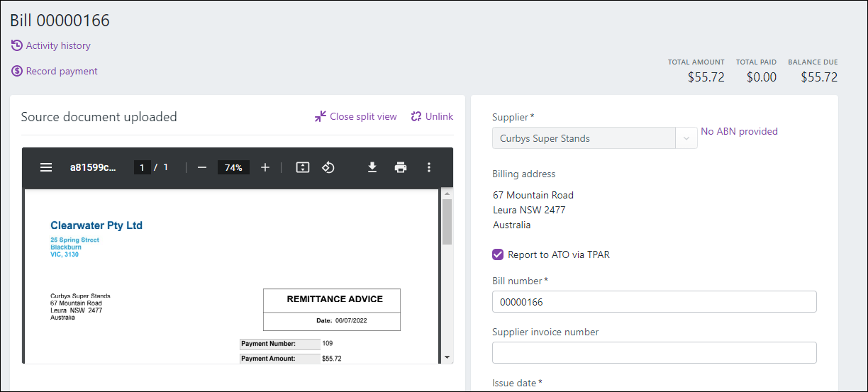This screenshot has height=392, width=868.
Task: Close split view
Action: click(356, 116)
